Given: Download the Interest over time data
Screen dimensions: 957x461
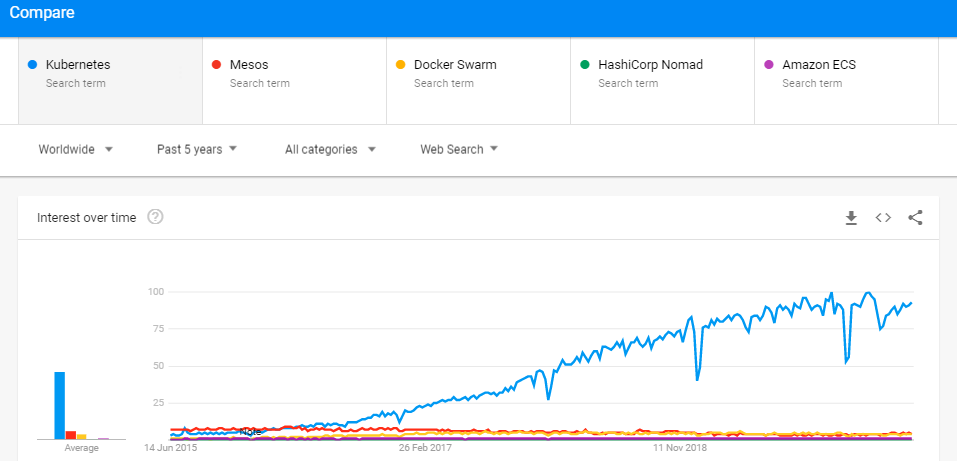Looking at the screenshot, I should 851,217.
